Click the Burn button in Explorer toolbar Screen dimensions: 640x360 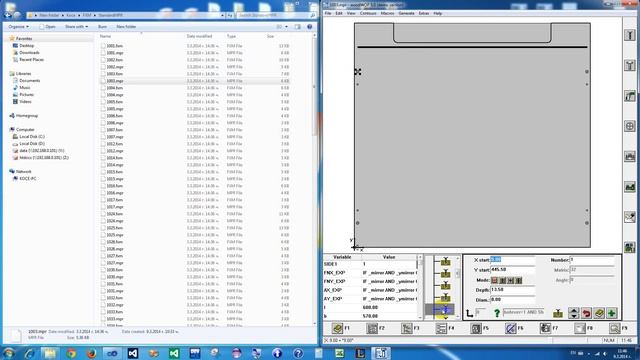coord(102,27)
